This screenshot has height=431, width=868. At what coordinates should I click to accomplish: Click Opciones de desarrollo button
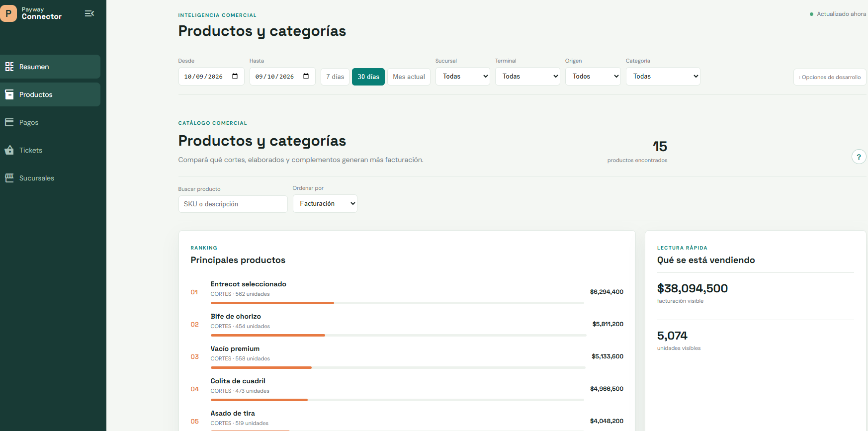point(830,77)
